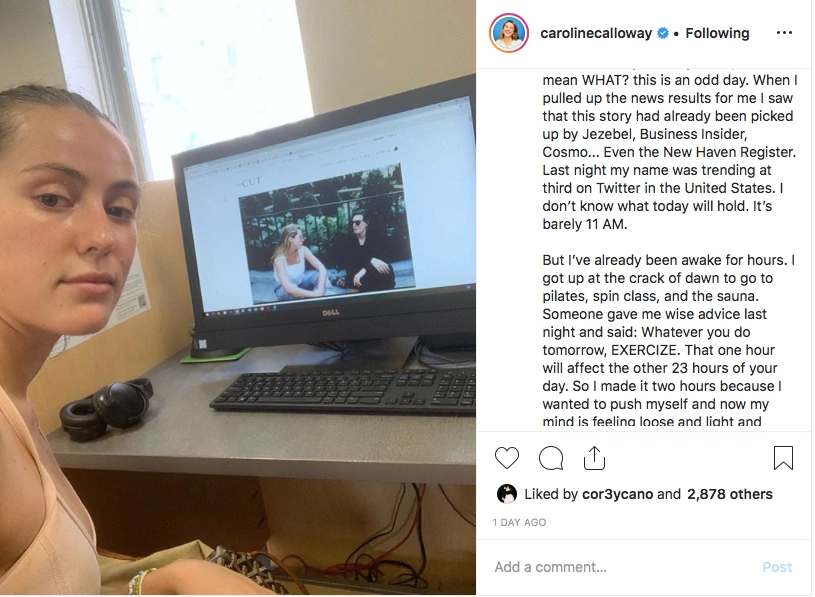Screen dimensions: 815x597
Task: Click the caption paragraph about pilates
Action: (668, 340)
